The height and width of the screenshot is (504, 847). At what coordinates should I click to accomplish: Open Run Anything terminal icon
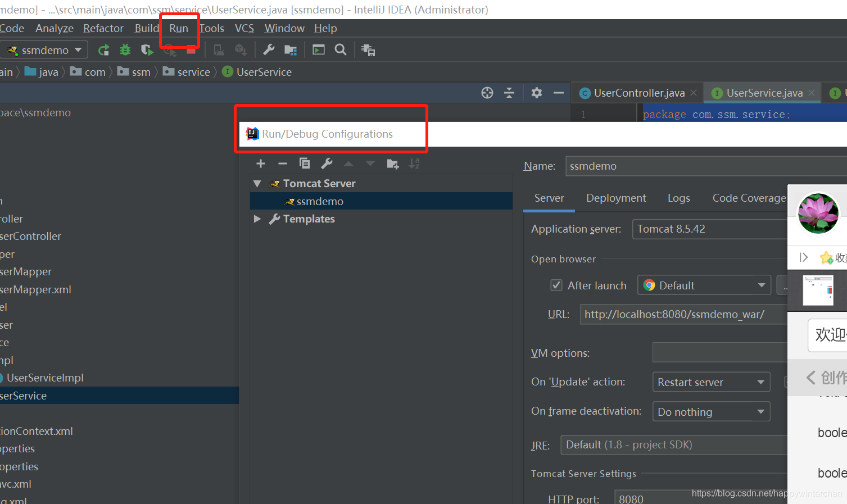click(319, 50)
